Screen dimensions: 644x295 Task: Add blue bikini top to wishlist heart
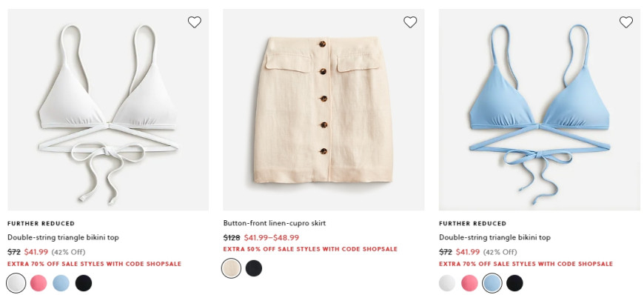pyautogui.click(x=626, y=21)
